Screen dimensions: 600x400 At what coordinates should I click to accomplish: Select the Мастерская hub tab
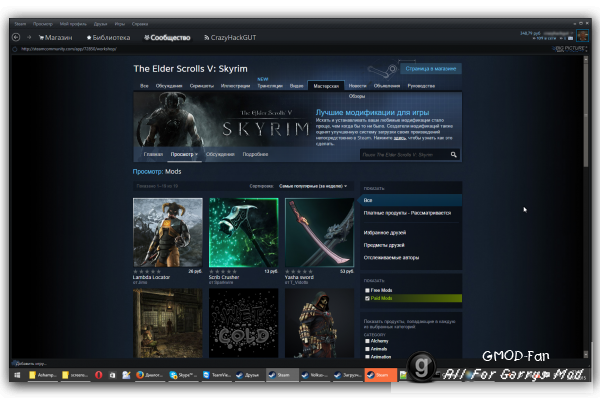[x=326, y=86]
